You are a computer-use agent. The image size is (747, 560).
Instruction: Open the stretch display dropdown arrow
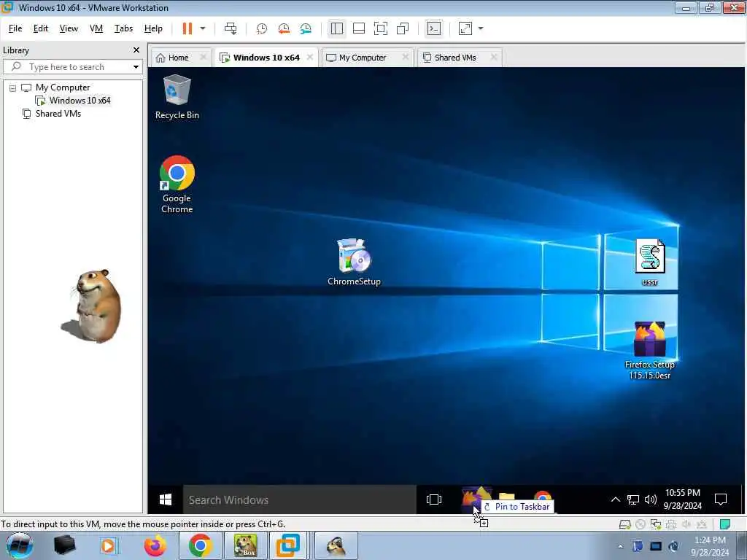[481, 28]
